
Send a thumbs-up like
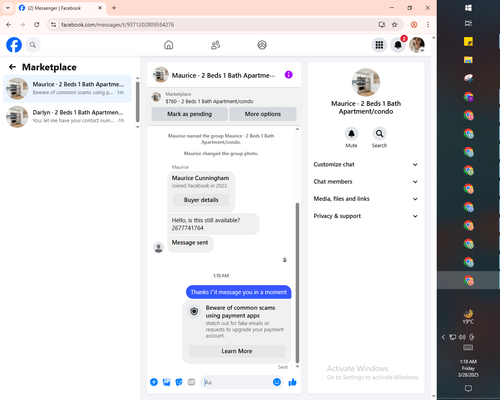click(x=293, y=382)
